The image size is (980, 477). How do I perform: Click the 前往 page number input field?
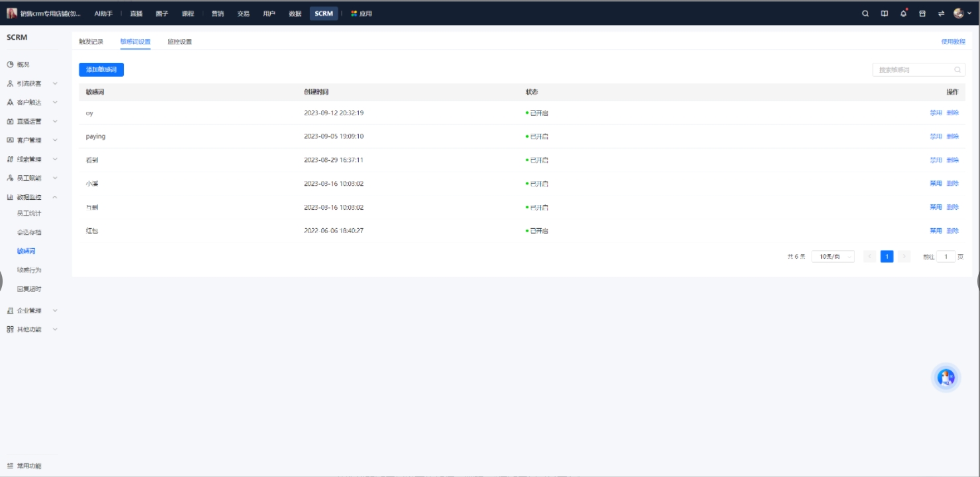coord(946,257)
